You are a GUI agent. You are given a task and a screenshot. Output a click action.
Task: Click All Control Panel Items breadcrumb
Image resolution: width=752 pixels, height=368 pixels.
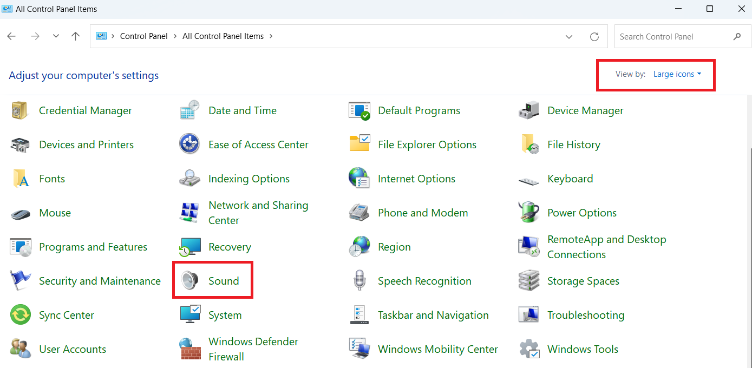tap(223, 36)
